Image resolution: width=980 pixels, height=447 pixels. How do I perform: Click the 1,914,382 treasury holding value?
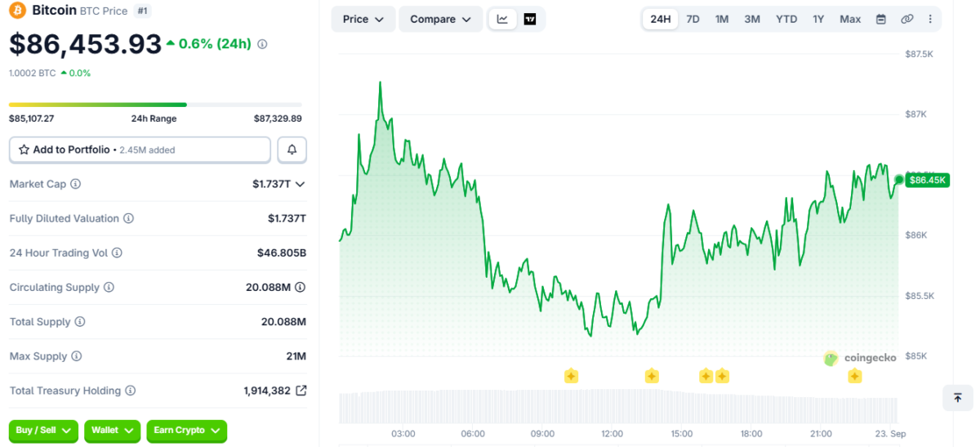[267, 391]
